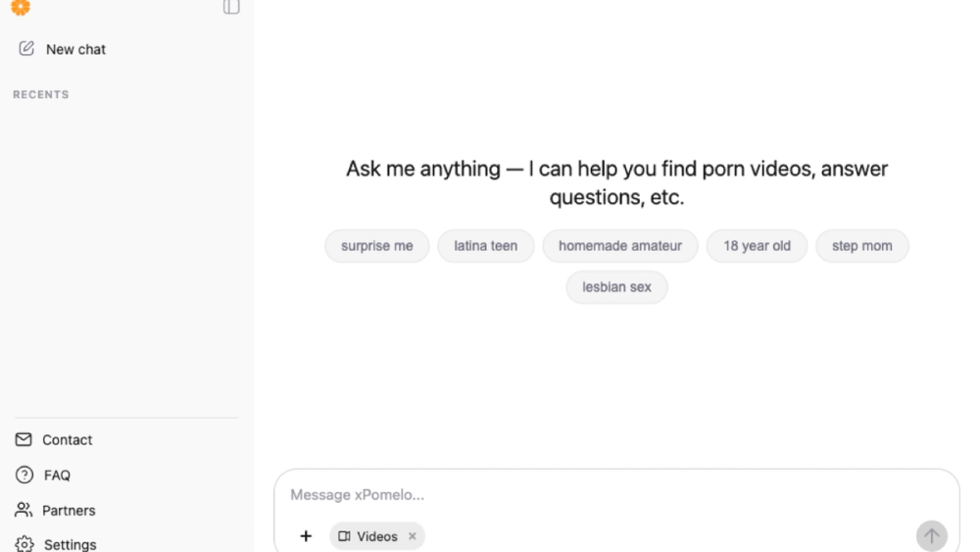The image size is (980, 552).
Task: Click the Contact envelope icon
Action: (x=24, y=439)
